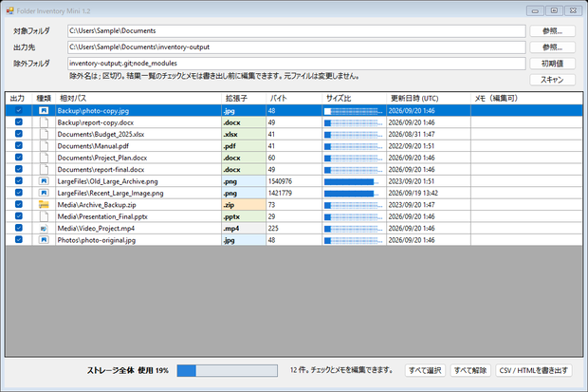
Task: Click the video file icon for Video_Project.mp4
Action: (x=44, y=229)
